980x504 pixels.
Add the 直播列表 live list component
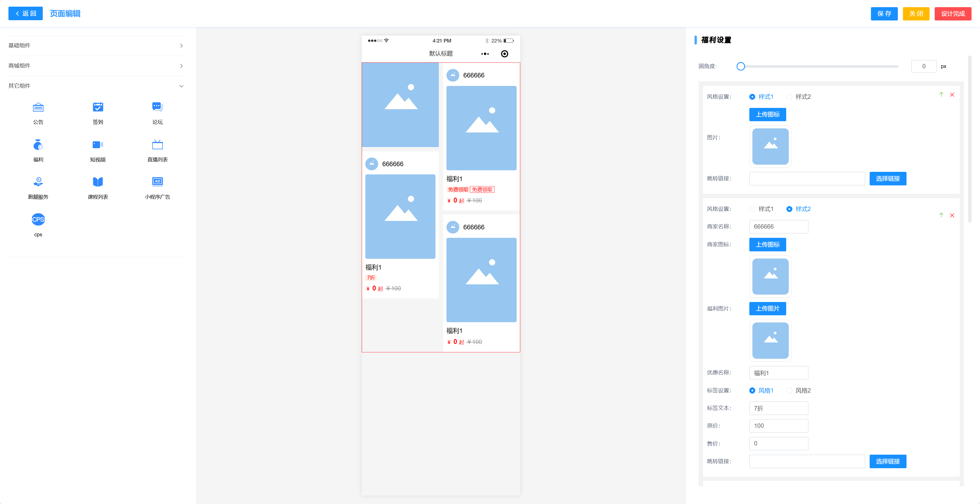pyautogui.click(x=157, y=145)
